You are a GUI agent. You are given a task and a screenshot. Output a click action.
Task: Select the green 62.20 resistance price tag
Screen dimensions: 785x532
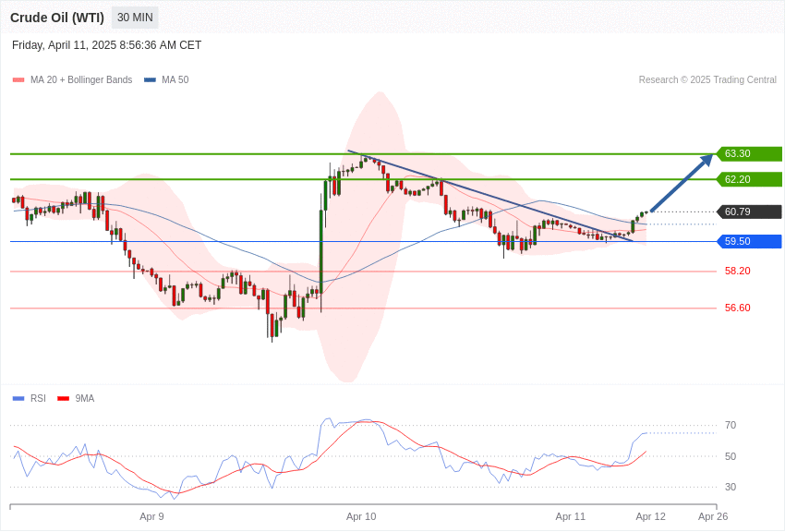point(750,179)
